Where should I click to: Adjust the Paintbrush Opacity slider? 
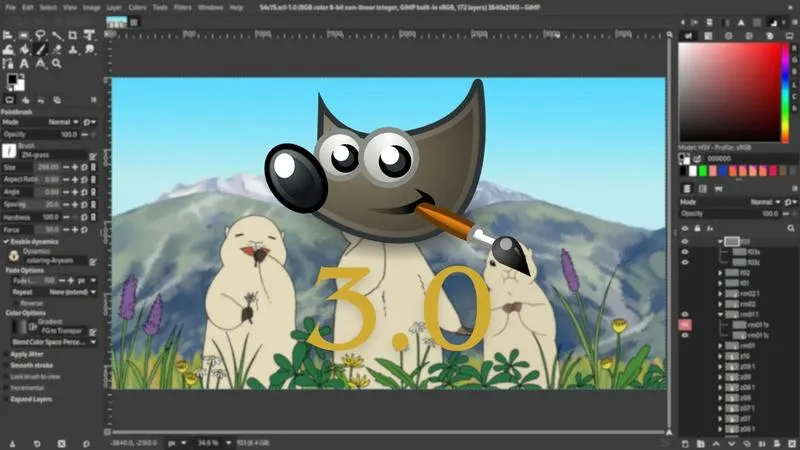pyautogui.click(x=41, y=135)
